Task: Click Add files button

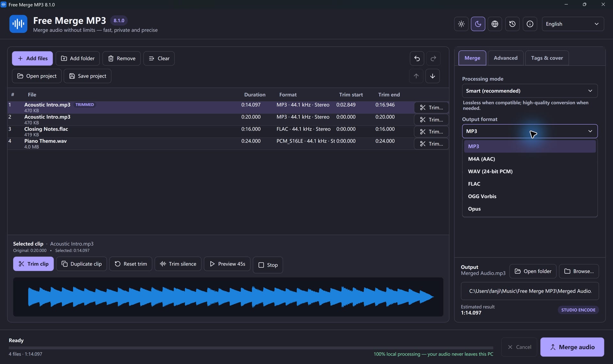Action: (32, 58)
